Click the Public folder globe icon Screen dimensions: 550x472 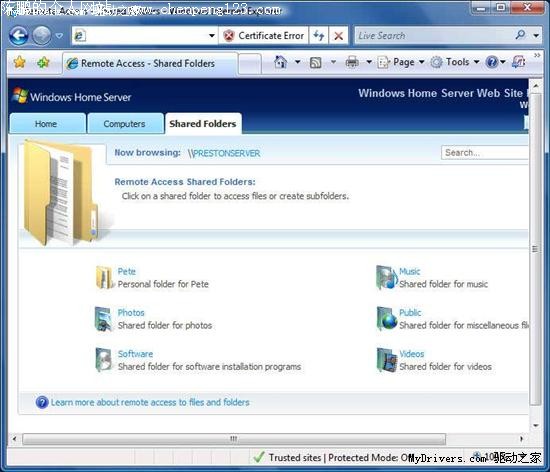click(387, 318)
